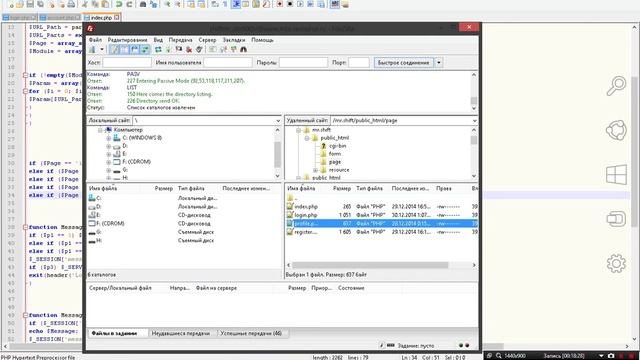This screenshot has width=640, height=360.
Task: Sort remote files by Имя файла header
Action: click(x=301, y=189)
